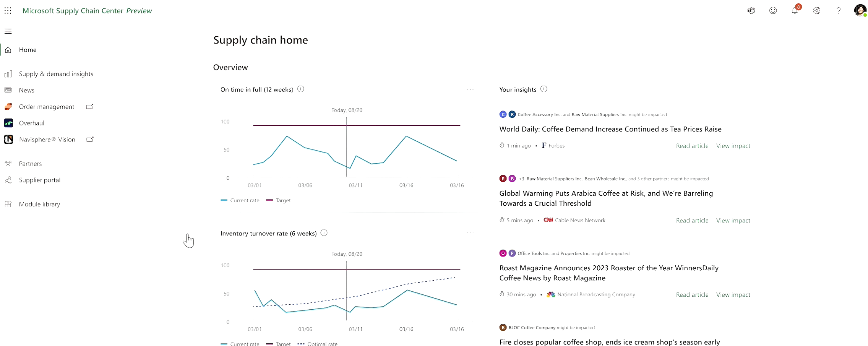Click the Overhaul app icon
Viewport: 868px width, 346px height.
point(8,123)
